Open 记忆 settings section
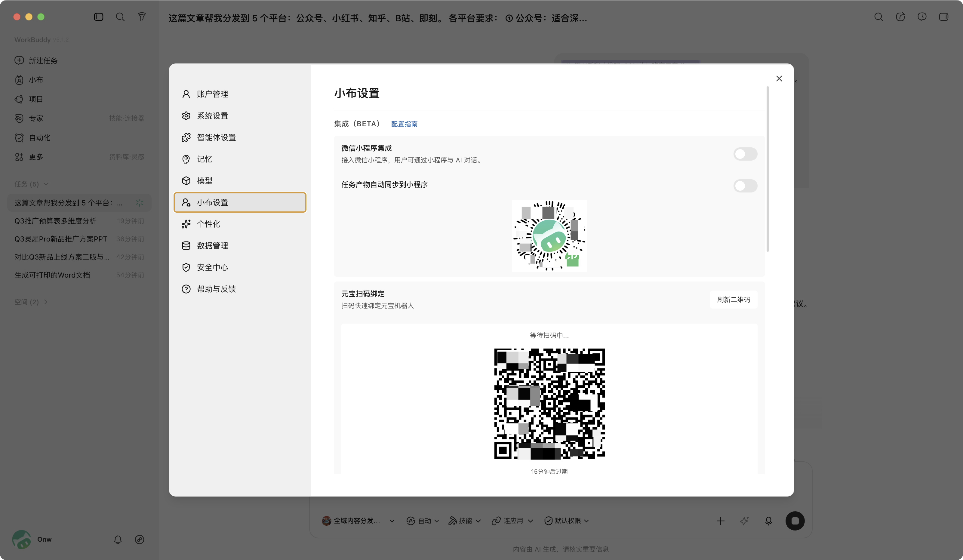 tap(240, 159)
